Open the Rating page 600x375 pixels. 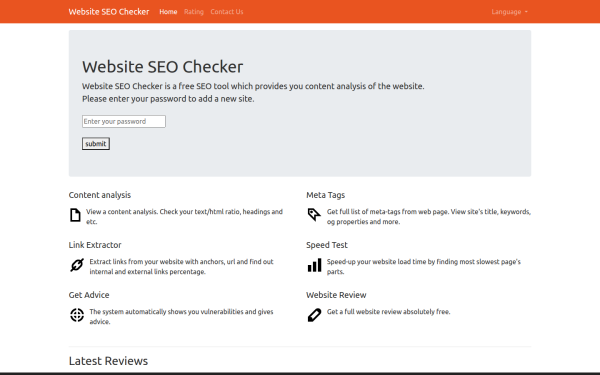coord(194,12)
